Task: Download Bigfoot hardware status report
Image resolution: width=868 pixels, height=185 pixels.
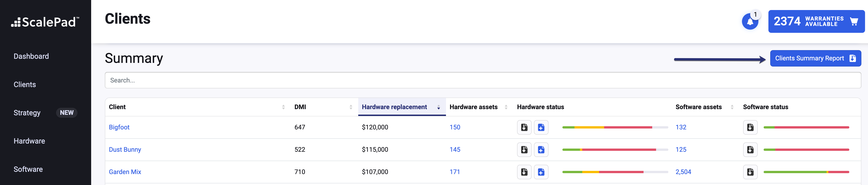Action: (524, 127)
